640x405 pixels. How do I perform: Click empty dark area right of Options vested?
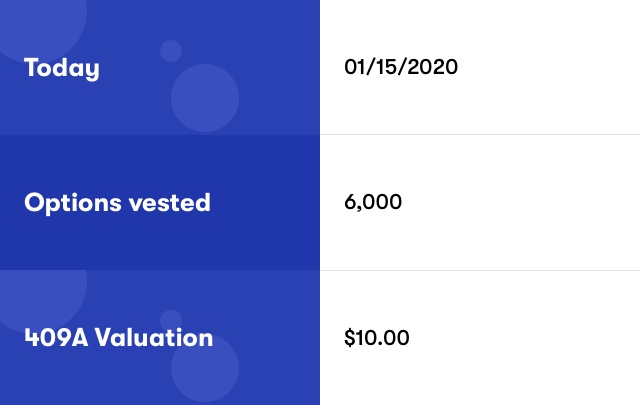(x=265, y=203)
